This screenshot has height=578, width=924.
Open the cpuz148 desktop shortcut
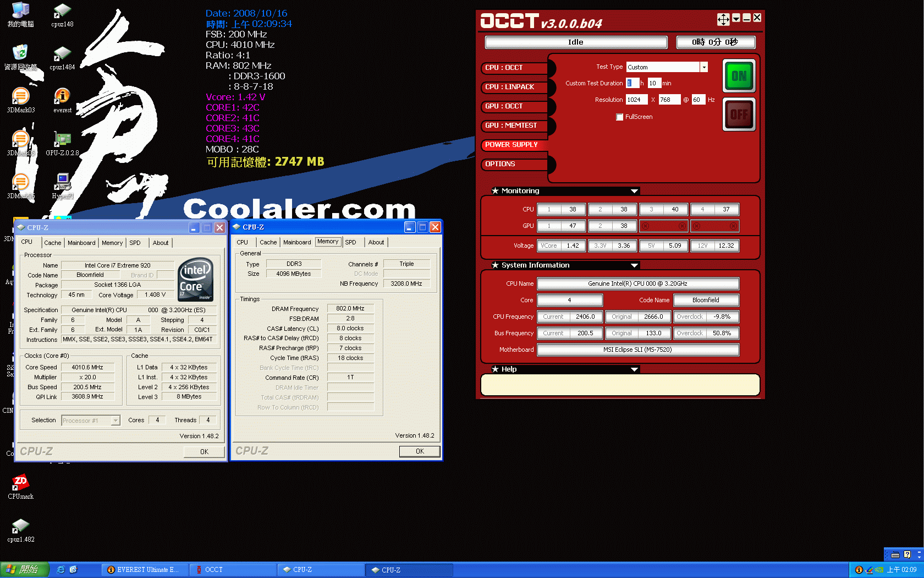(x=62, y=15)
